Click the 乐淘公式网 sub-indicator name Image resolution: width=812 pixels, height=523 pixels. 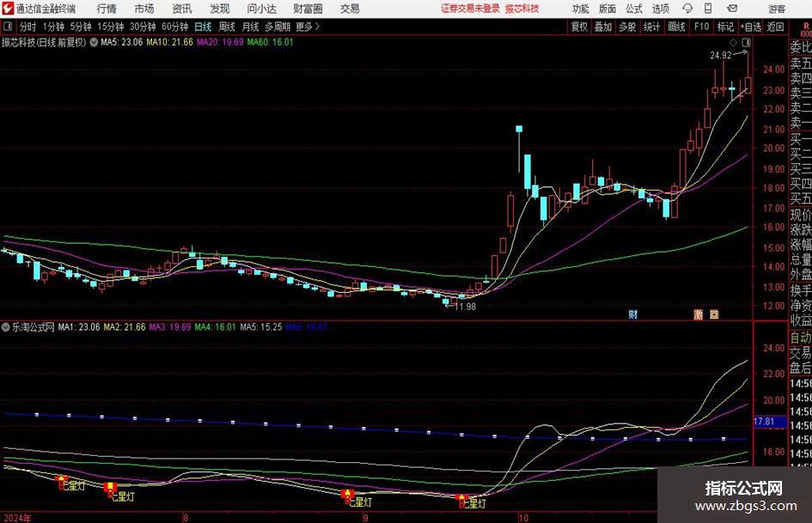point(34,327)
